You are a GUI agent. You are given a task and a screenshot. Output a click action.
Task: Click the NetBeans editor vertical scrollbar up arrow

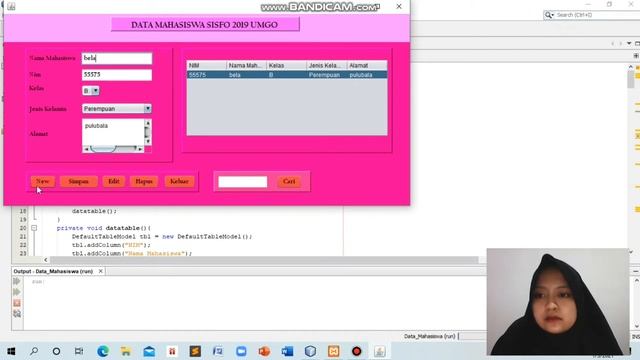[x=631, y=67]
